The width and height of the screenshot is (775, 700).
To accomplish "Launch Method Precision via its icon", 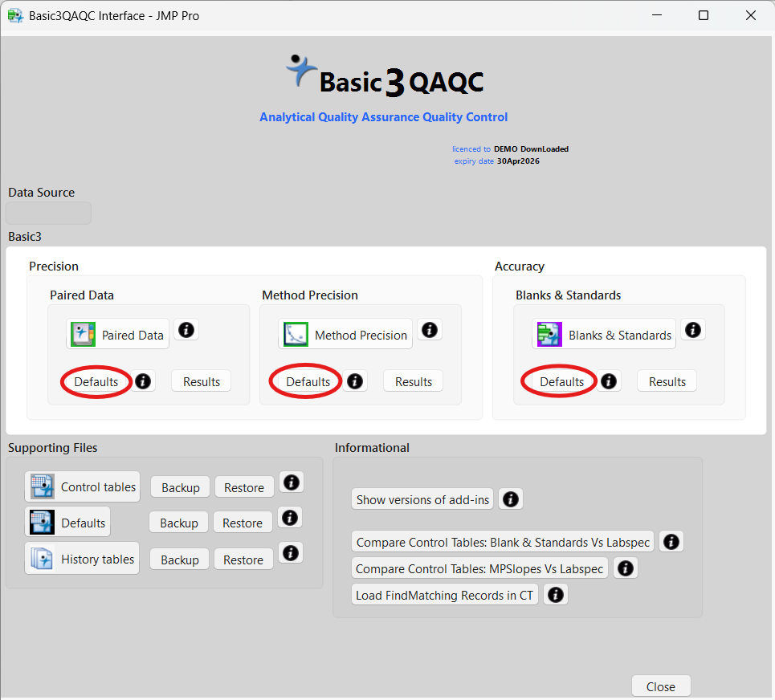I will (345, 334).
